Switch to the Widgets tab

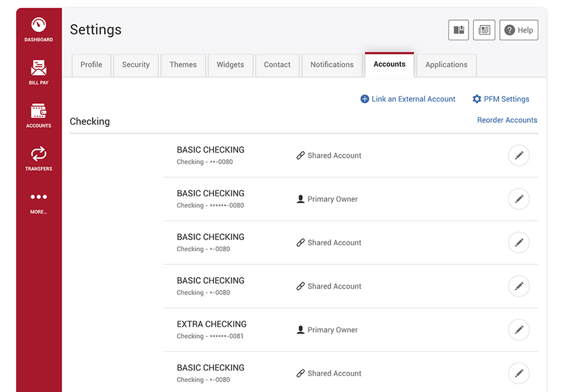point(231,65)
